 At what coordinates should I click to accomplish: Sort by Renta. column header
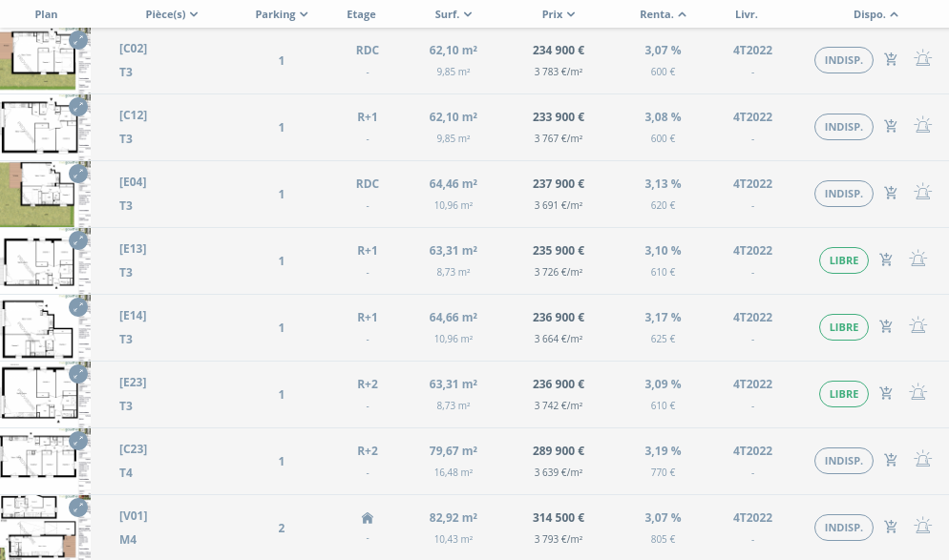(663, 14)
